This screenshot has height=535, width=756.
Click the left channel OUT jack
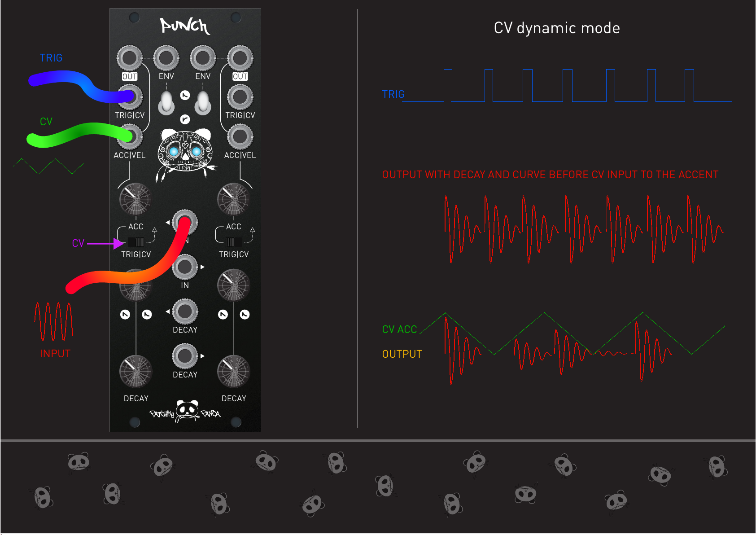[129, 58]
